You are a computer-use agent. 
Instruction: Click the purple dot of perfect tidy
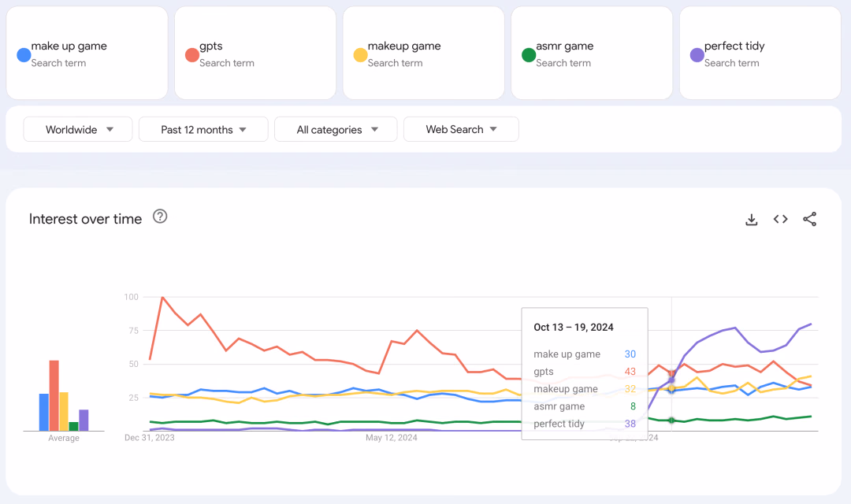(697, 55)
